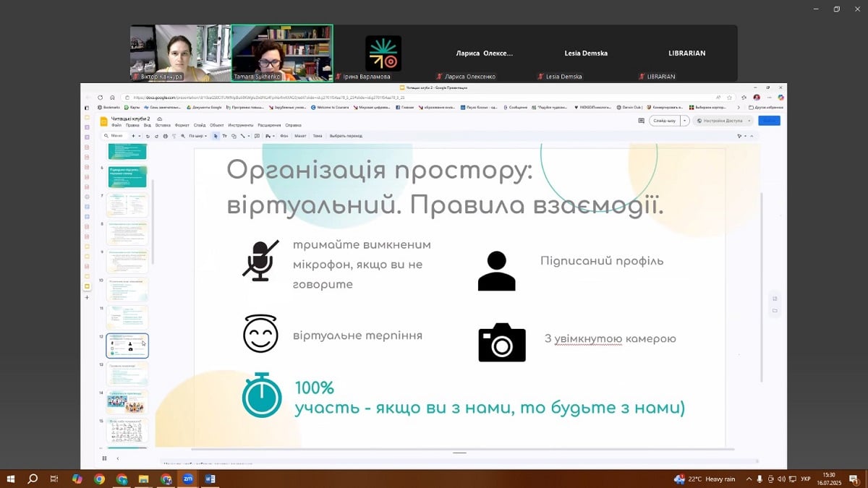Click Lesia Demska participant tile
Viewport: 868px width, 488px height.
586,53
